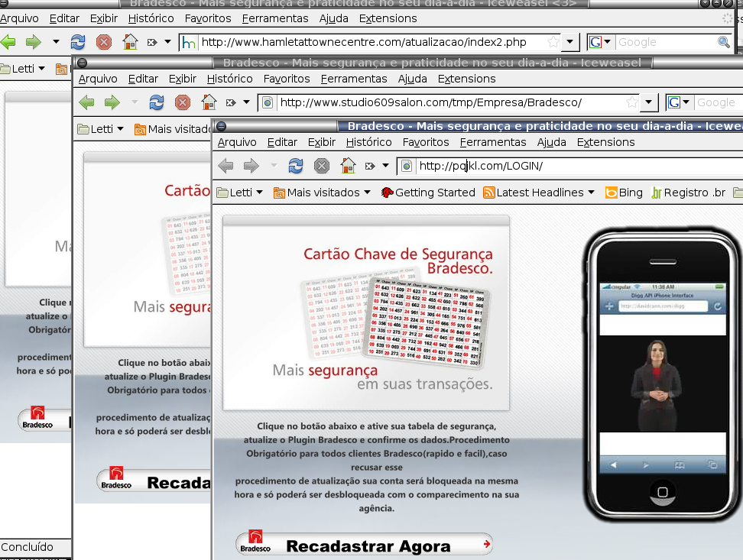Screen dimensions: 743x560
Task: Open Getting Started bookmark in front window
Action: (428, 193)
